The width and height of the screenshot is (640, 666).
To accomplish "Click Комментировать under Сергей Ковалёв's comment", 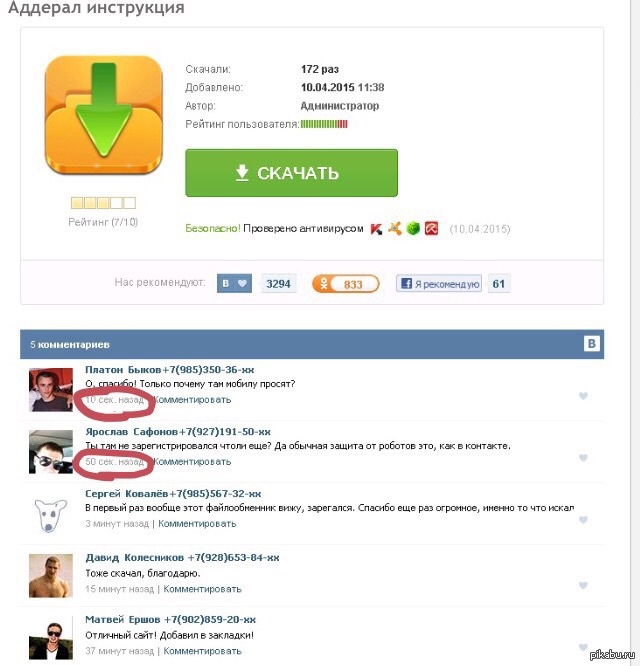I will coord(197,524).
